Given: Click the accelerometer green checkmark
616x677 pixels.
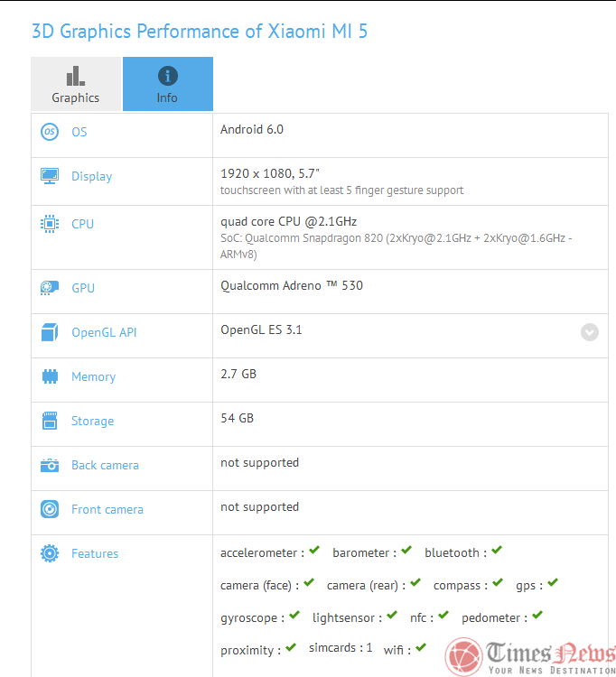Looking at the screenshot, I should pyautogui.click(x=313, y=551).
